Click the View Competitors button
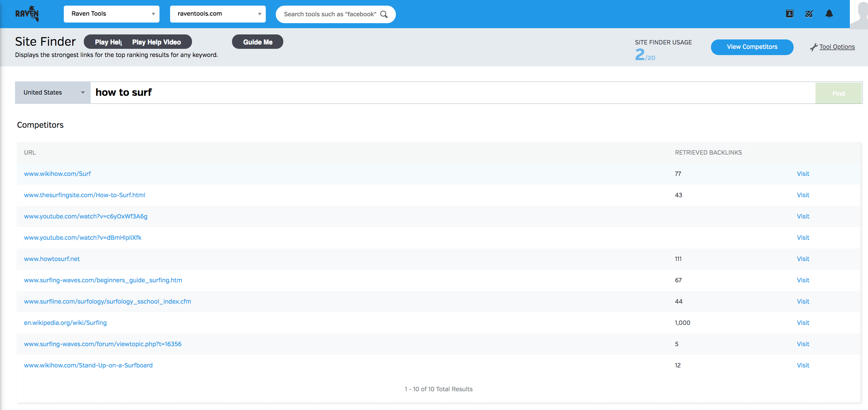Viewport: 868px width, 410px height. click(752, 47)
